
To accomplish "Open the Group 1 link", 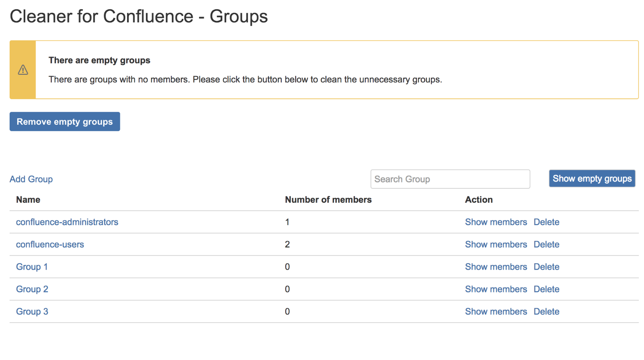I will (32, 267).
